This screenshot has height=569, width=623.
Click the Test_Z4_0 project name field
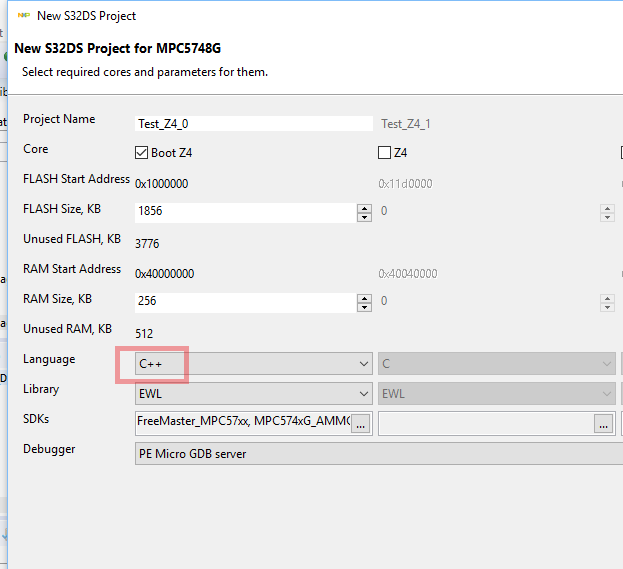pyautogui.click(x=254, y=124)
